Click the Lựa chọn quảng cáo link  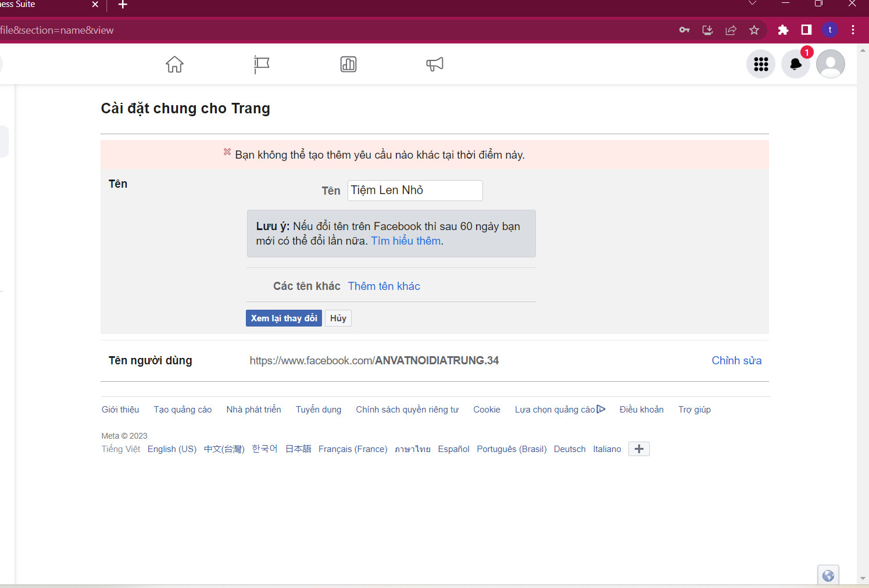tap(560, 410)
